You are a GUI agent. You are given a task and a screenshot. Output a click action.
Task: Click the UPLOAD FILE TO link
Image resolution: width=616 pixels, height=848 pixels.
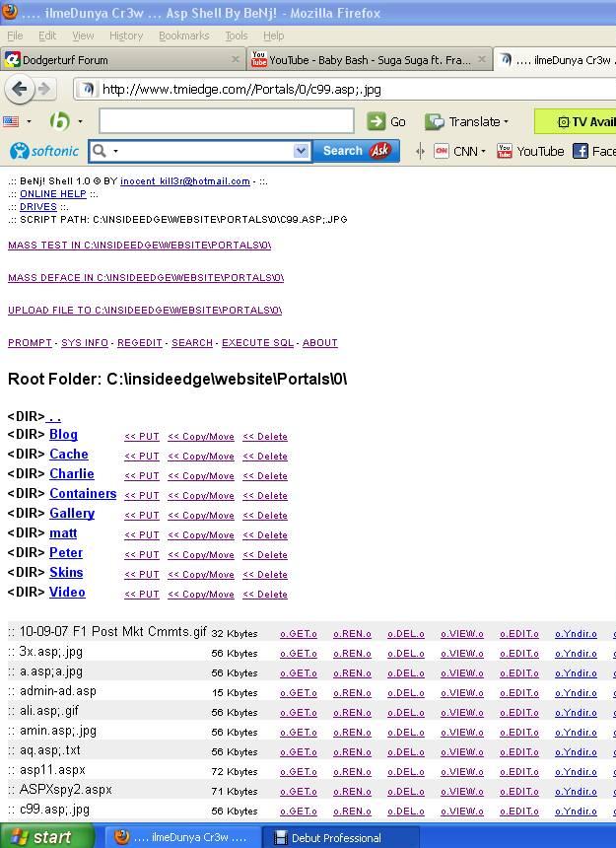145,311
